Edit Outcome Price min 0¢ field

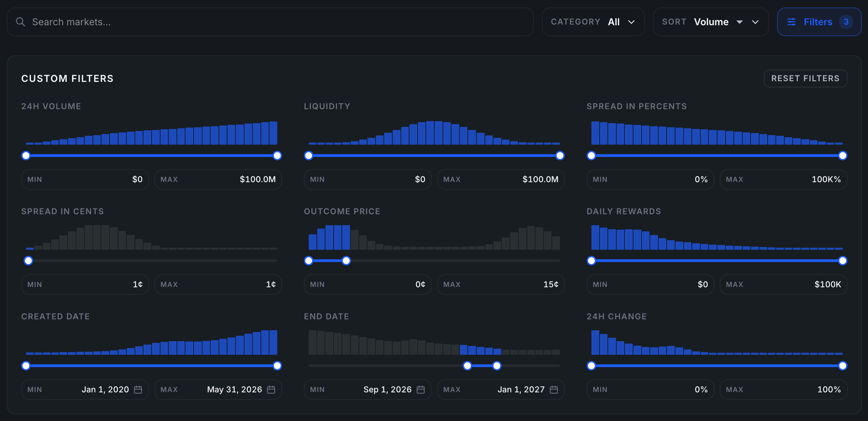(x=368, y=285)
